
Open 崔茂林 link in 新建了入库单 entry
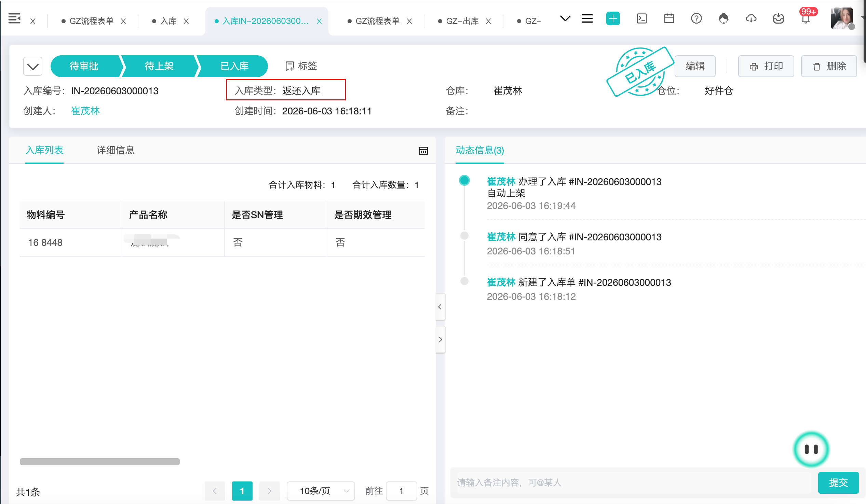pos(501,282)
